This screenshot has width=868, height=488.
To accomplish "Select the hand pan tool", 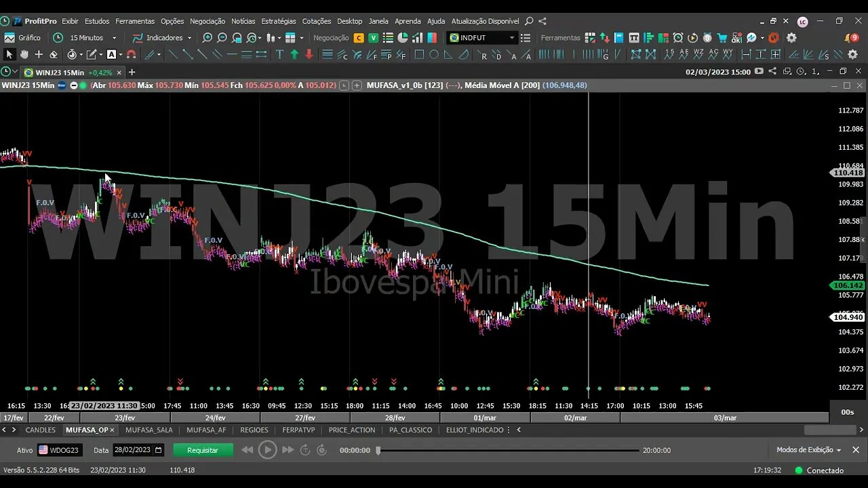I will 24,54.
